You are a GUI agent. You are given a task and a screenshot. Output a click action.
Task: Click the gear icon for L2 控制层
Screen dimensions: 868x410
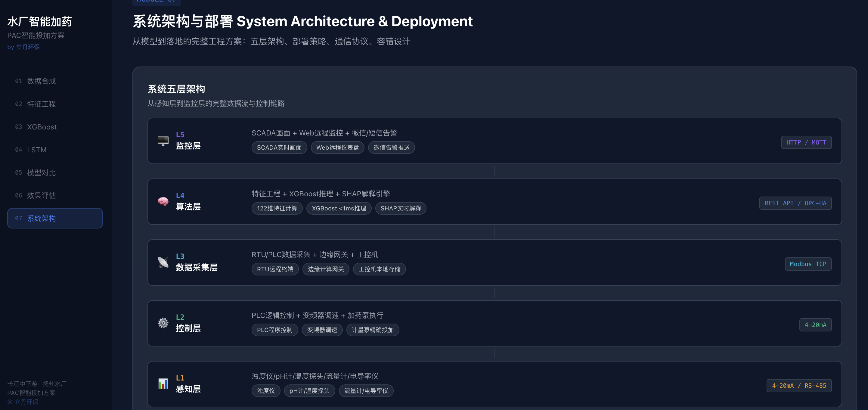click(163, 323)
